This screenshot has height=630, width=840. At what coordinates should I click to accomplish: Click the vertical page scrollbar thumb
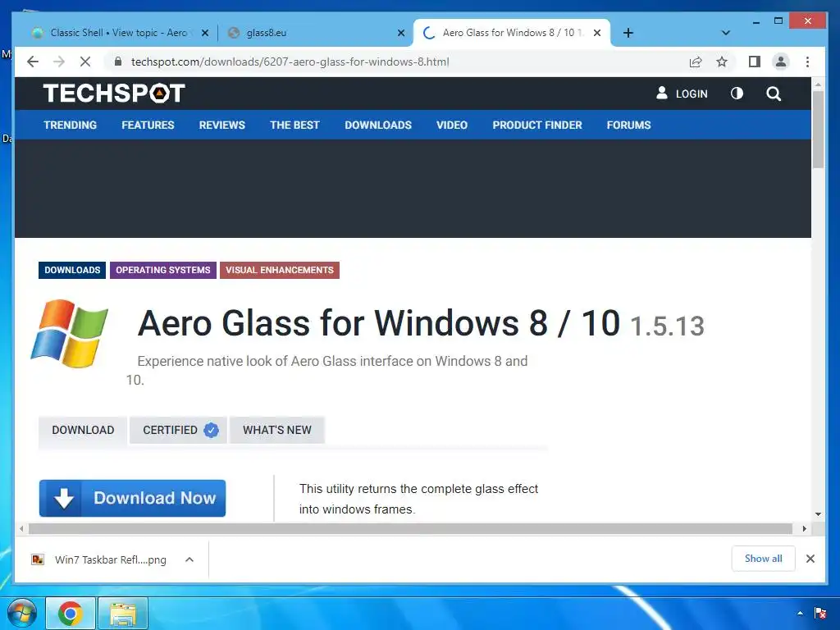(x=818, y=130)
